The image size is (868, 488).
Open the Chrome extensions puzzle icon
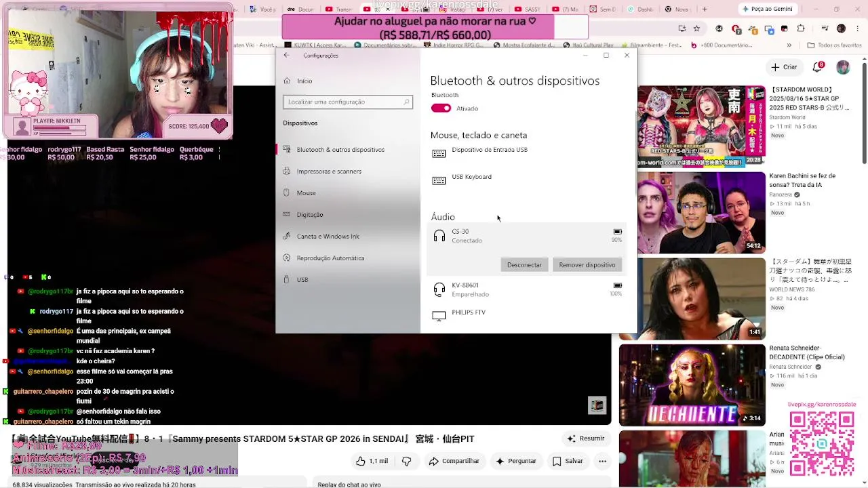[801, 28]
